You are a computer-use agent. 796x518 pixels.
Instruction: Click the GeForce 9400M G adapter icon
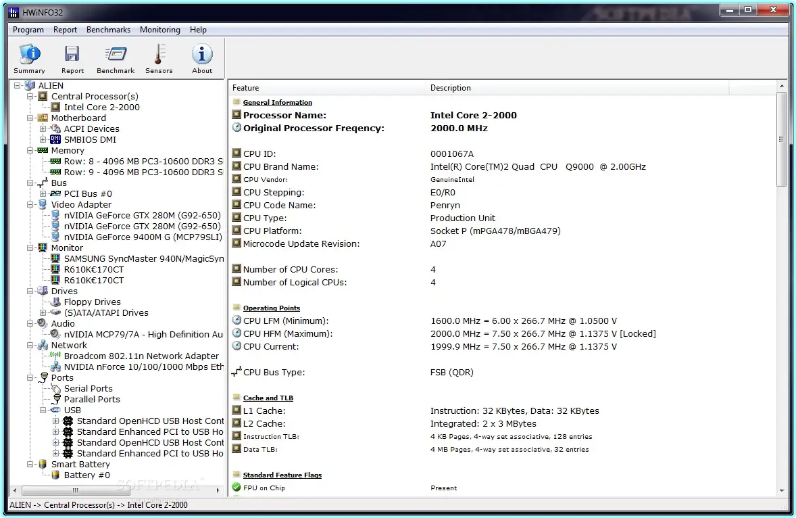(x=55, y=237)
